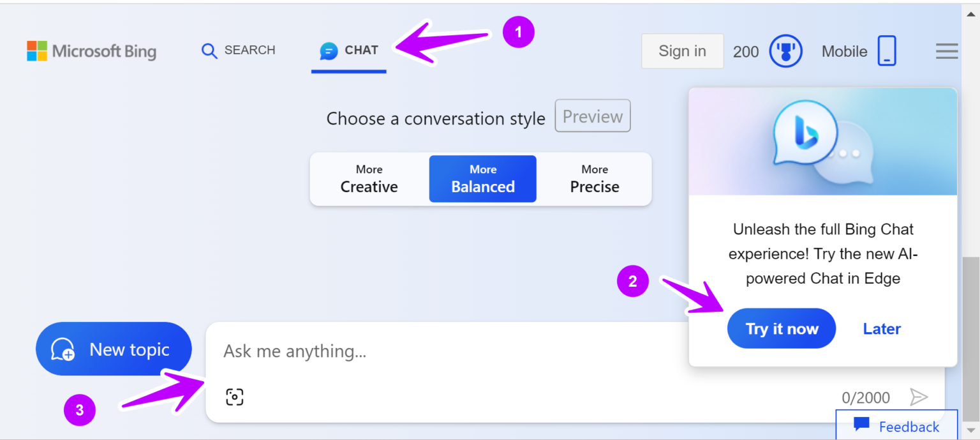Image resolution: width=980 pixels, height=440 pixels.
Task: Open the Feedback button
Action: click(897, 426)
